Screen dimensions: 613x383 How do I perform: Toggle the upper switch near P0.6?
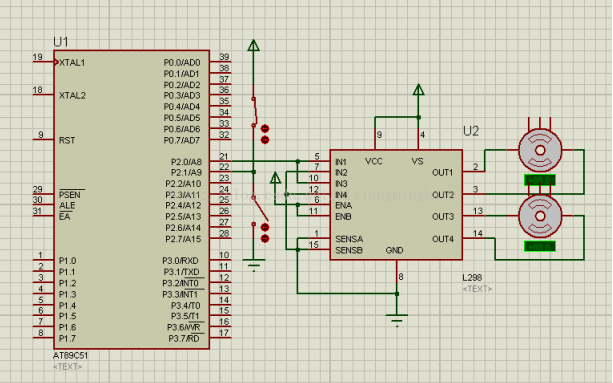click(x=255, y=112)
